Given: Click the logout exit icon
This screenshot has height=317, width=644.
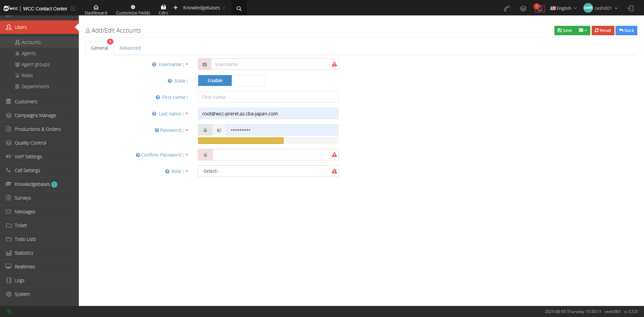Looking at the screenshot, I should point(631,8).
